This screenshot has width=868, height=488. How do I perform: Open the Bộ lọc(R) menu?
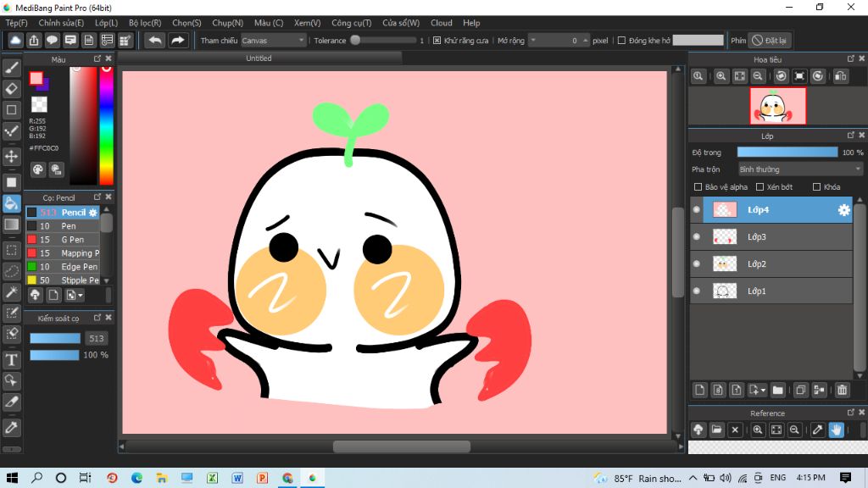click(x=145, y=23)
